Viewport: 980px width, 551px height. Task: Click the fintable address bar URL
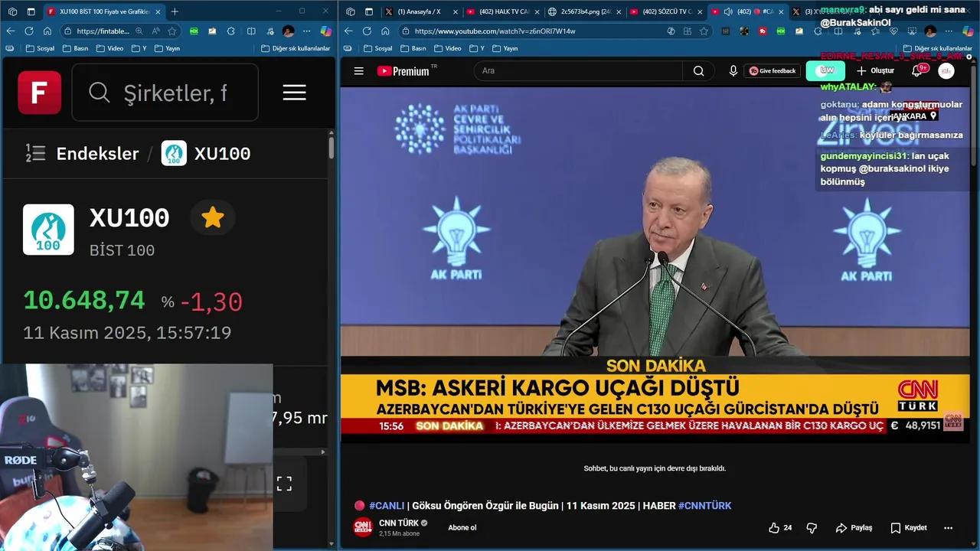103,31
